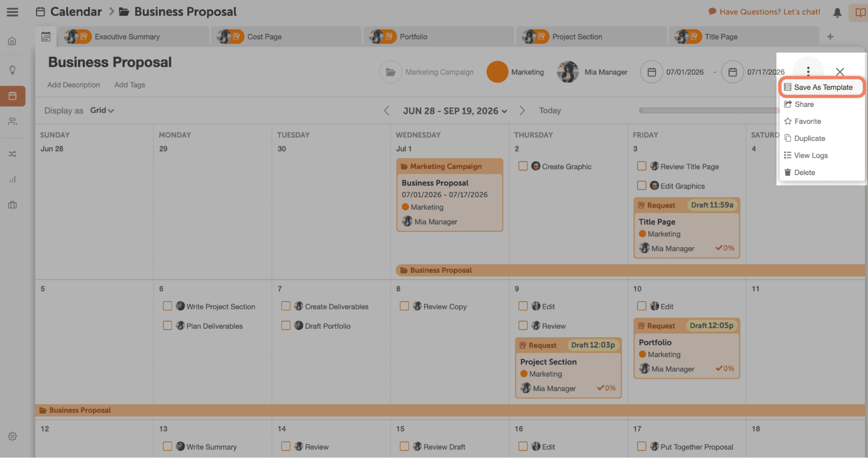The height and width of the screenshot is (458, 868).
Task: Click the Add Description link
Action: pos(73,85)
